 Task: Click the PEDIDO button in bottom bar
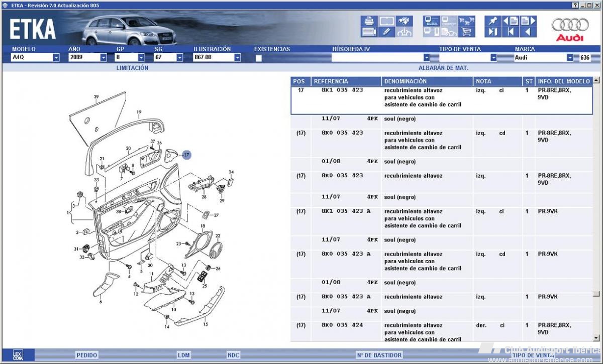tap(87, 355)
